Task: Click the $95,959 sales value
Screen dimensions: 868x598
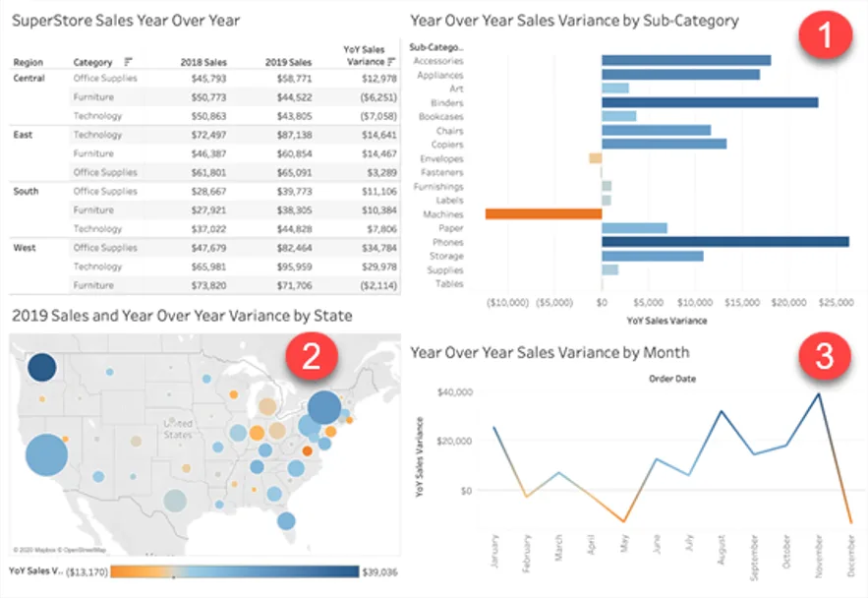Action: (x=295, y=267)
